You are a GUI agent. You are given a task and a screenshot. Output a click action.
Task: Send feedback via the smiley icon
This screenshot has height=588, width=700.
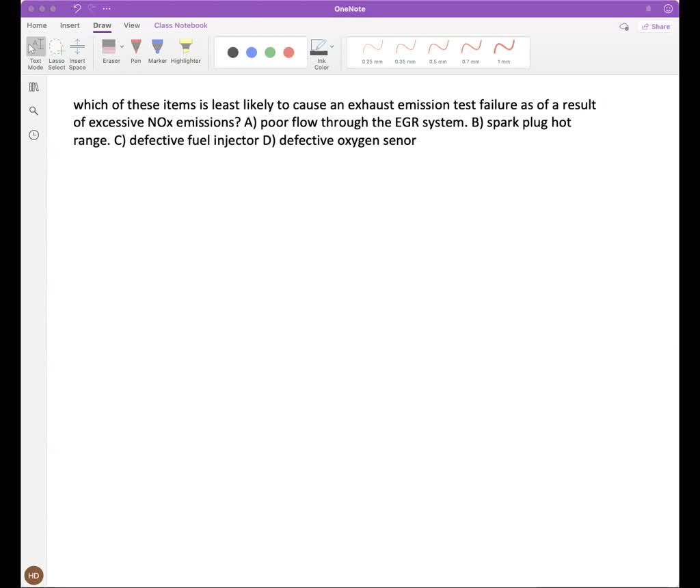tap(668, 8)
